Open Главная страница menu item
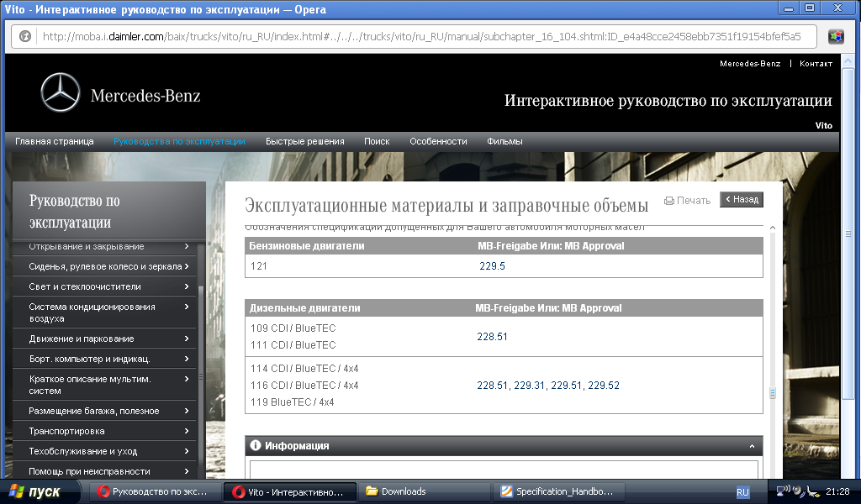The width and height of the screenshot is (861, 504). (55, 141)
